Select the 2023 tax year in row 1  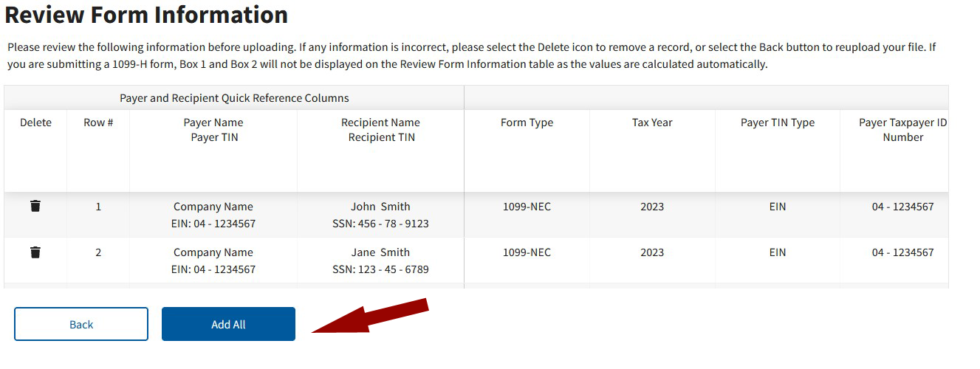(x=652, y=207)
